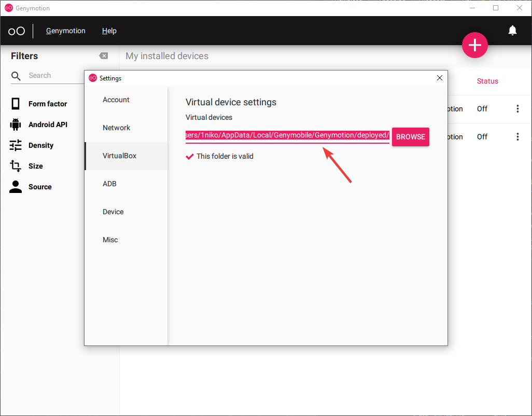Go to the Misc settings tab
This screenshot has height=416, width=532.
(110, 240)
